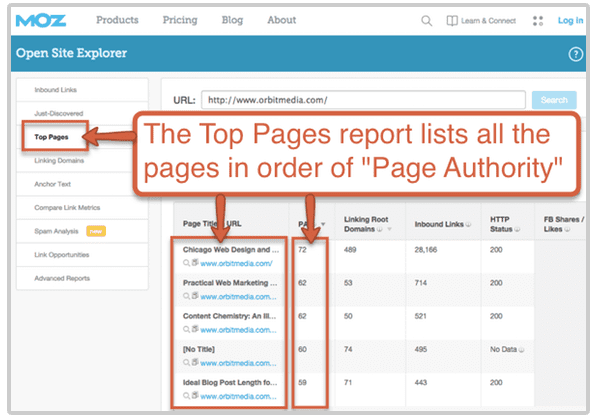Click the Inbound Links column header

coord(439,224)
